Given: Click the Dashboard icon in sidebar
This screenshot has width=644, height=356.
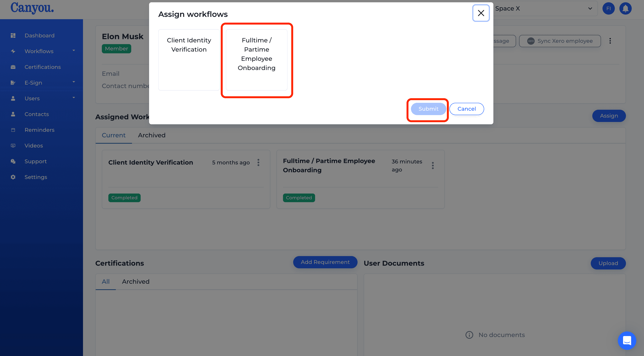Looking at the screenshot, I should pos(13,35).
